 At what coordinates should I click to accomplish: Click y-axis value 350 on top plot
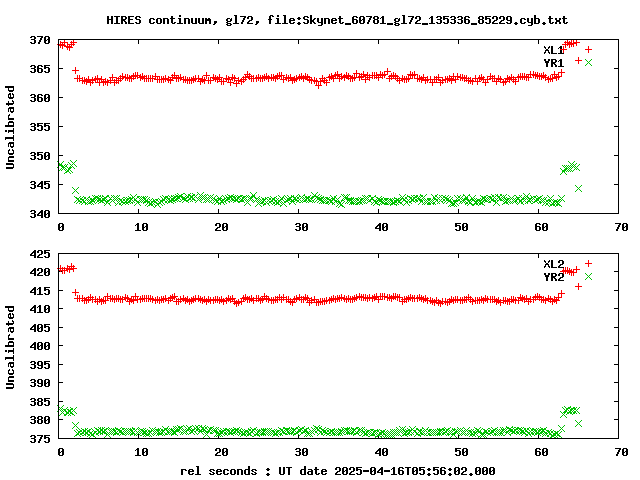coord(40,156)
